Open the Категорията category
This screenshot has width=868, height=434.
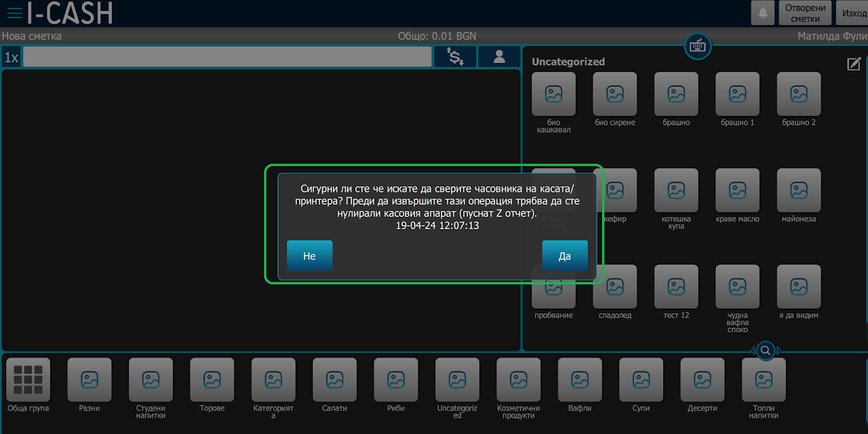tap(273, 380)
